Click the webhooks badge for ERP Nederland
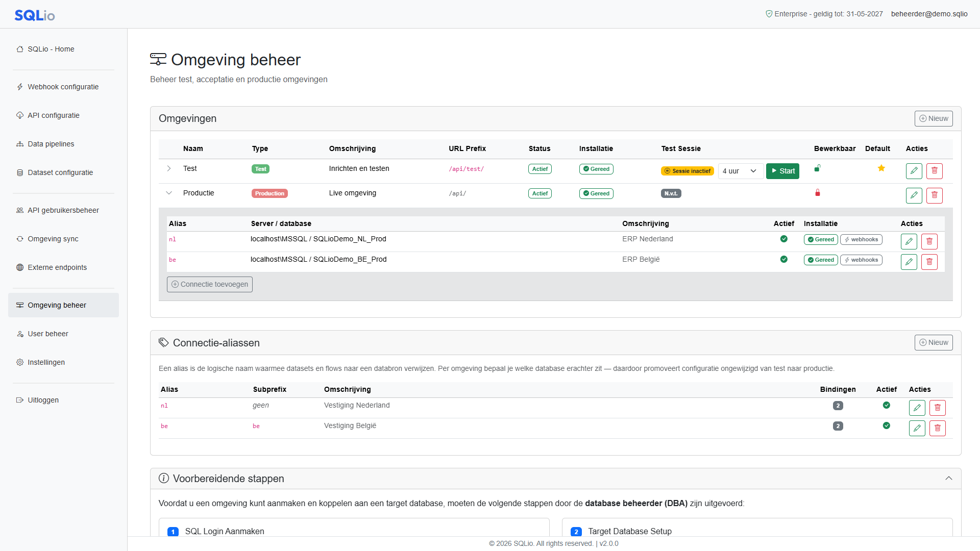 point(861,239)
